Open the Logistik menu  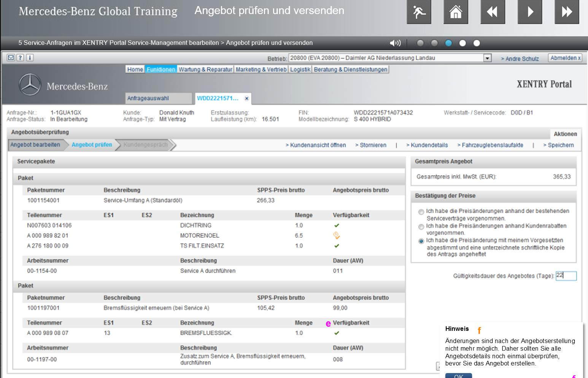(x=300, y=69)
